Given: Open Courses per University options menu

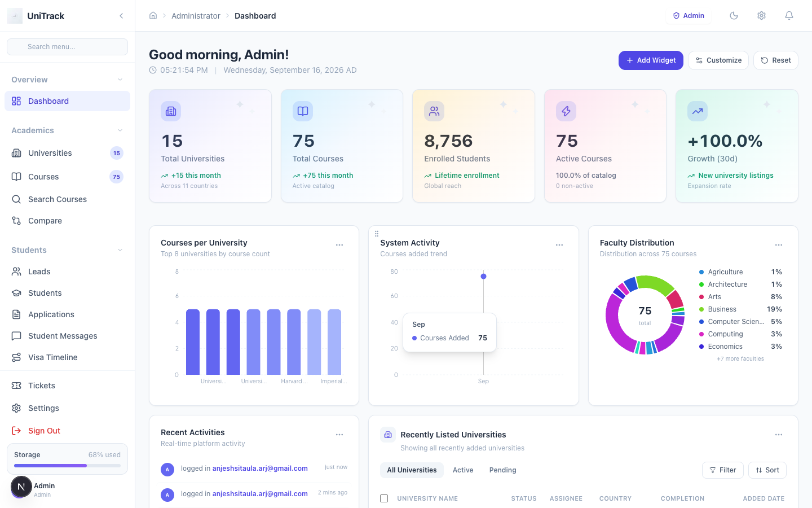Looking at the screenshot, I should (x=339, y=245).
